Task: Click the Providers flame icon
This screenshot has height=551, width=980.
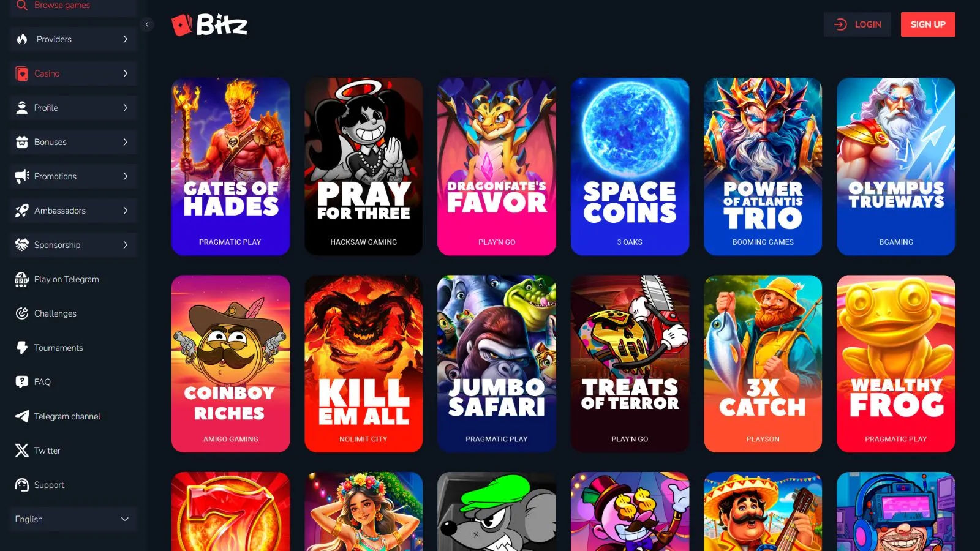Action: pos(22,39)
